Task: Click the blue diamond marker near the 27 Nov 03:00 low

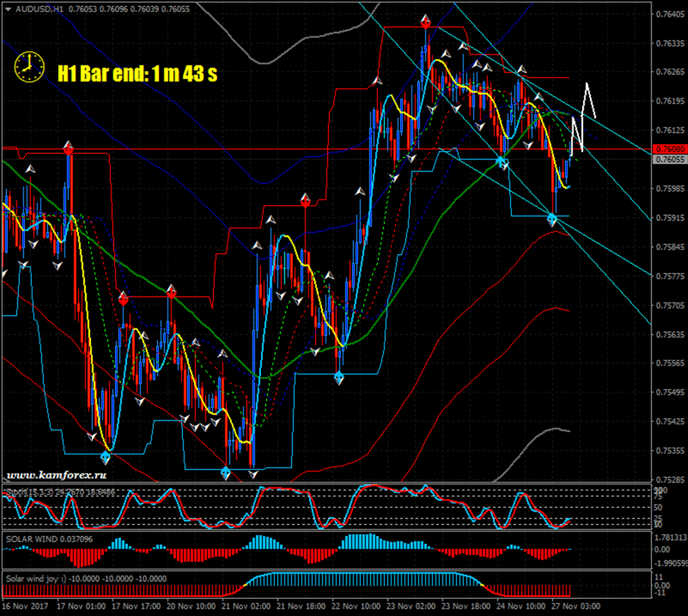Action: click(x=552, y=218)
